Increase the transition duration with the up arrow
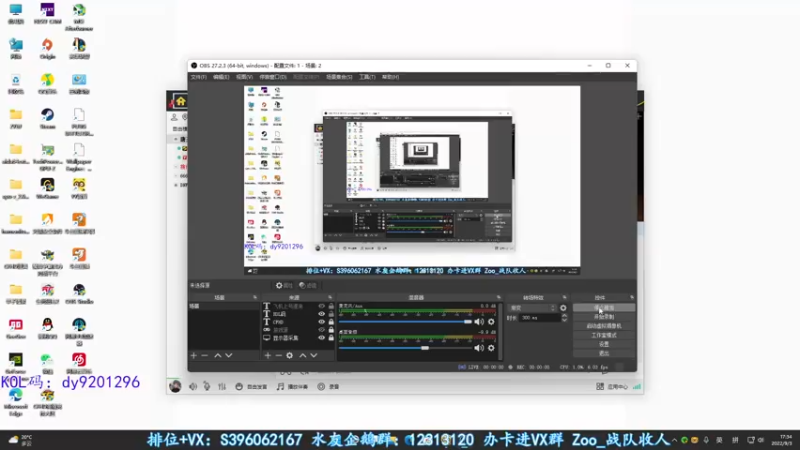This screenshot has width=800, height=450. (564, 315)
